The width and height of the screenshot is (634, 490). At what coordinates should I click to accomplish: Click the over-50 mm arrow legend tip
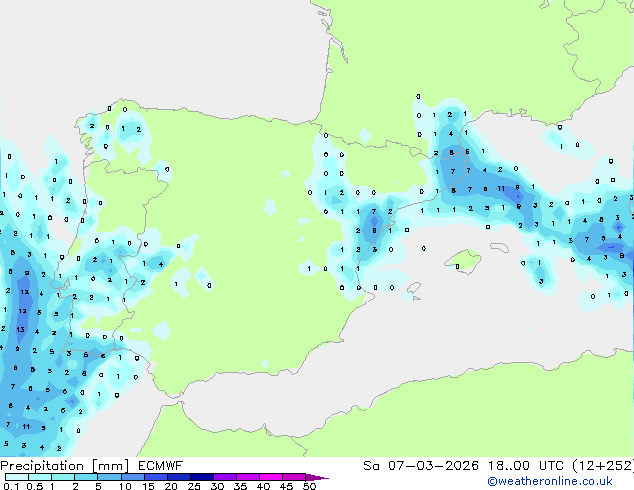coord(317,477)
